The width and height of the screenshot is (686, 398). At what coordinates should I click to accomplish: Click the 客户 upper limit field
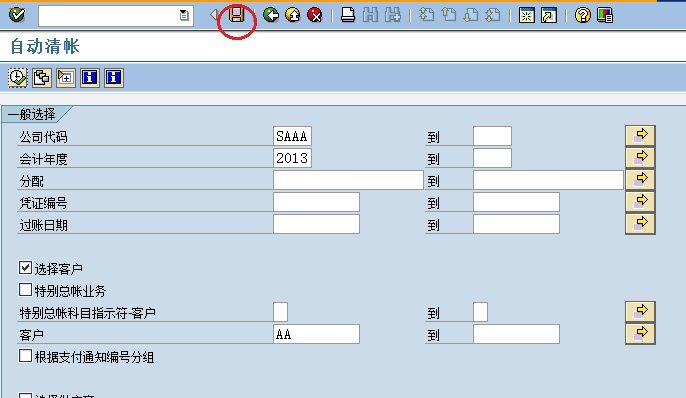tap(516, 334)
